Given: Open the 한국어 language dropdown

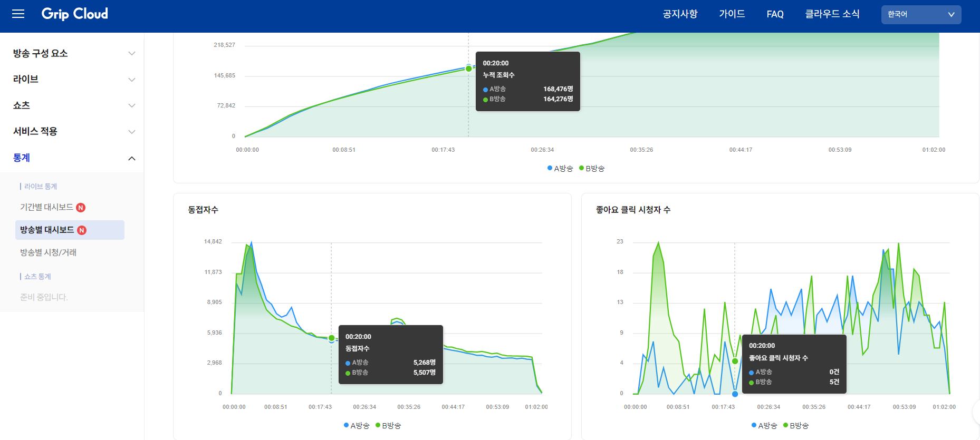Looking at the screenshot, I should pos(921,14).
